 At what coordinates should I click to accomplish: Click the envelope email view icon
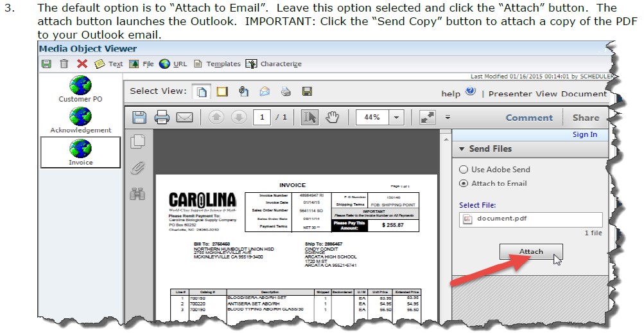click(x=265, y=91)
